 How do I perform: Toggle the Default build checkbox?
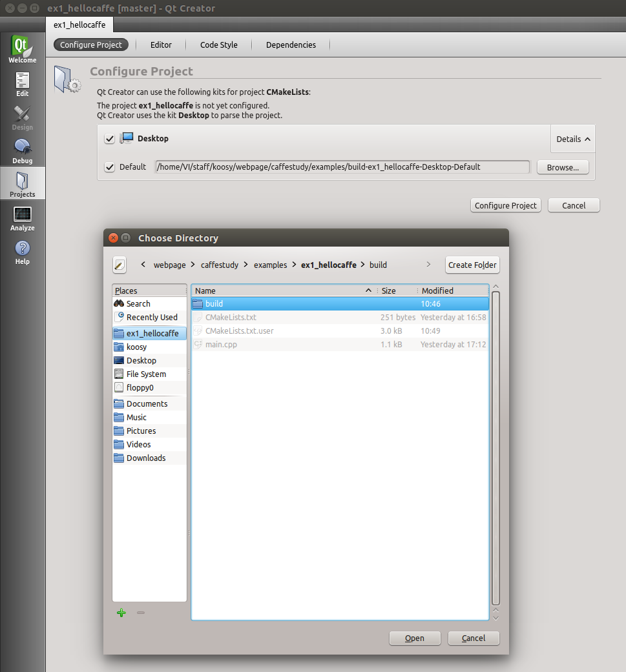[110, 167]
